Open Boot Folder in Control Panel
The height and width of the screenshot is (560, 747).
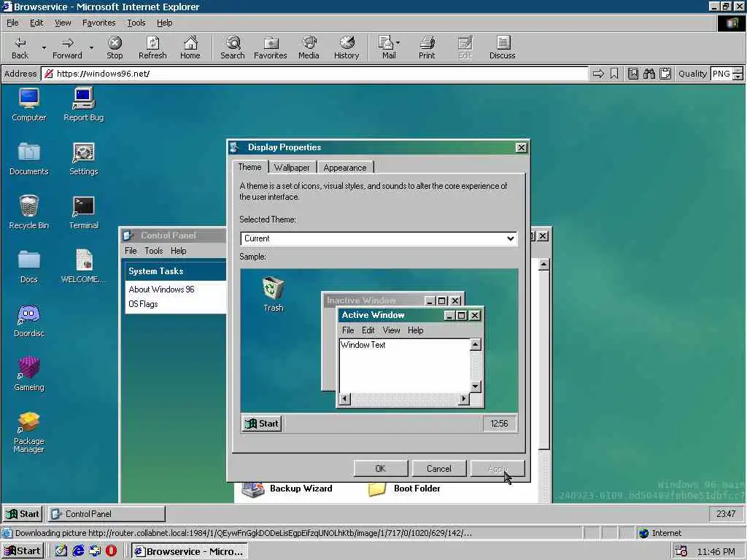[404, 489]
